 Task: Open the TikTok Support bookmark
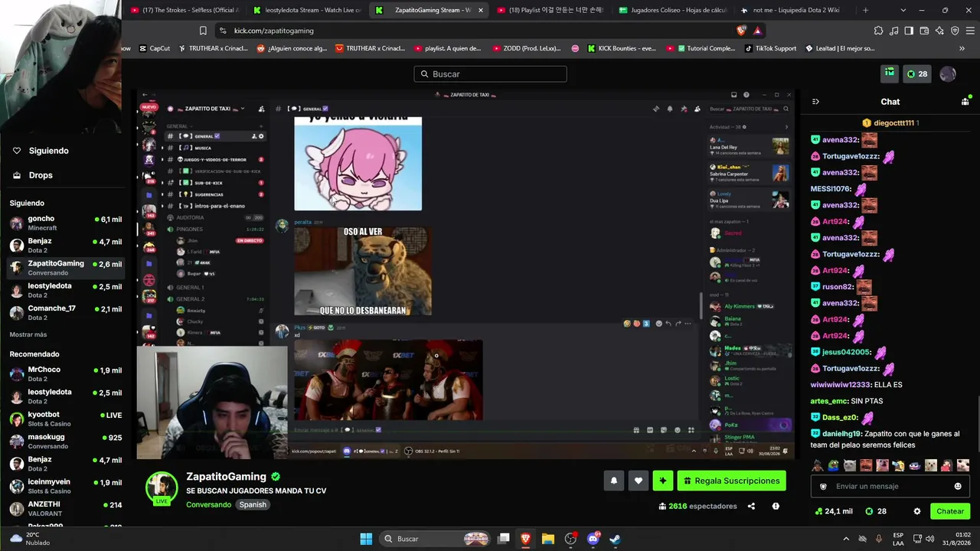[x=769, y=48]
